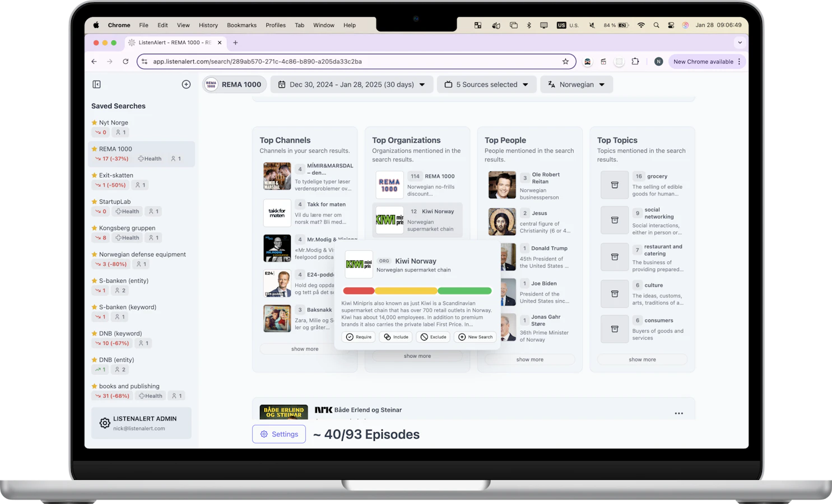Image resolution: width=832 pixels, height=504 pixels.
Task: Expand Top Organizations with show more
Action: pos(417,356)
